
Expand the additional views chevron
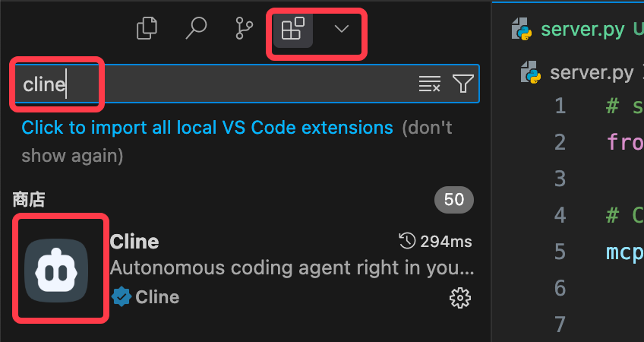click(x=341, y=28)
